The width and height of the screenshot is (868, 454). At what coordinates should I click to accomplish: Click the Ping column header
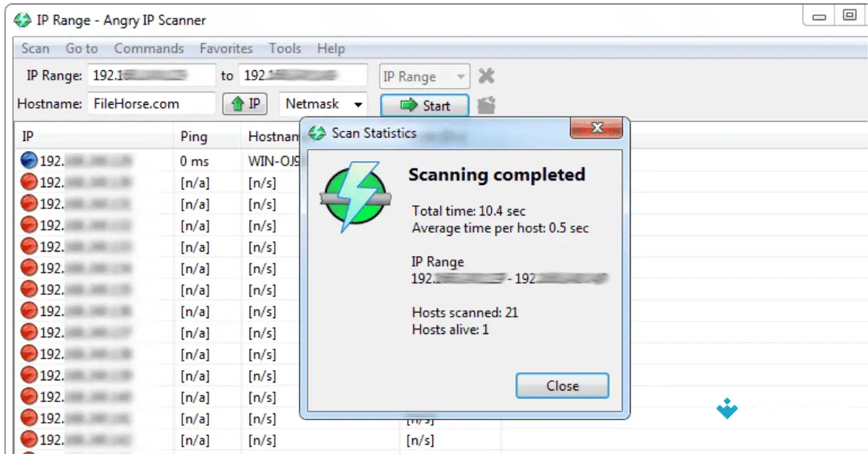pyautogui.click(x=192, y=136)
